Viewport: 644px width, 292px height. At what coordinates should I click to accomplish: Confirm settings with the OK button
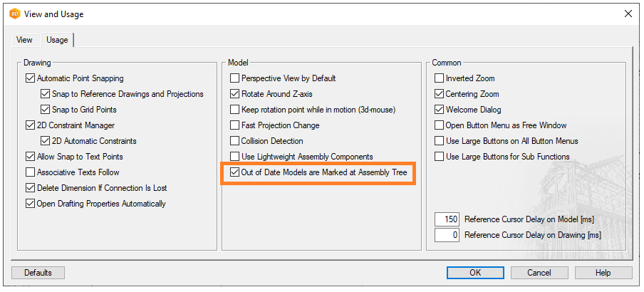coord(475,273)
